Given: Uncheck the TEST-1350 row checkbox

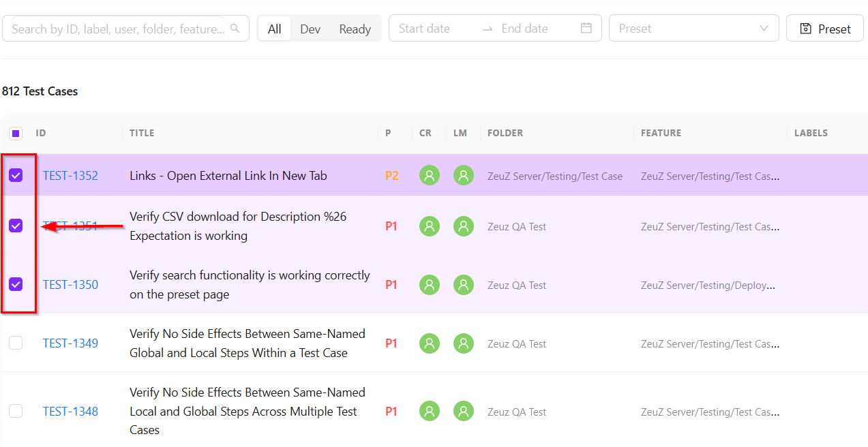Looking at the screenshot, I should [16, 284].
